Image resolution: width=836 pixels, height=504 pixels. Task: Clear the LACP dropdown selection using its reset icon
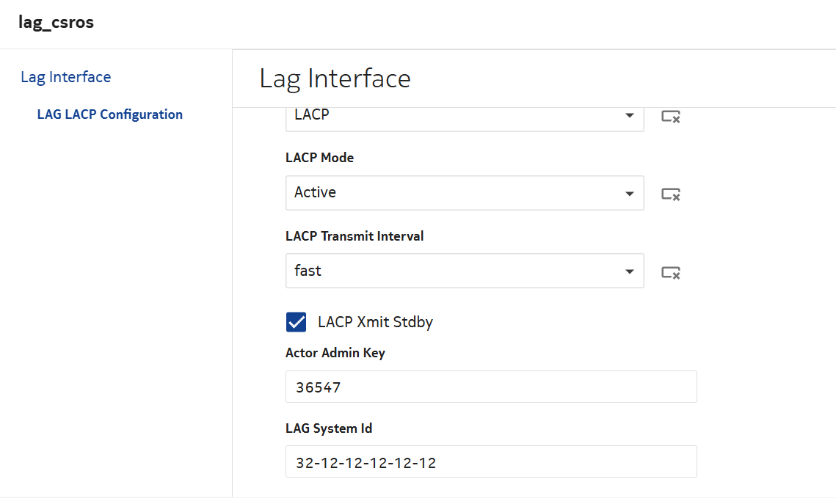pyautogui.click(x=670, y=116)
